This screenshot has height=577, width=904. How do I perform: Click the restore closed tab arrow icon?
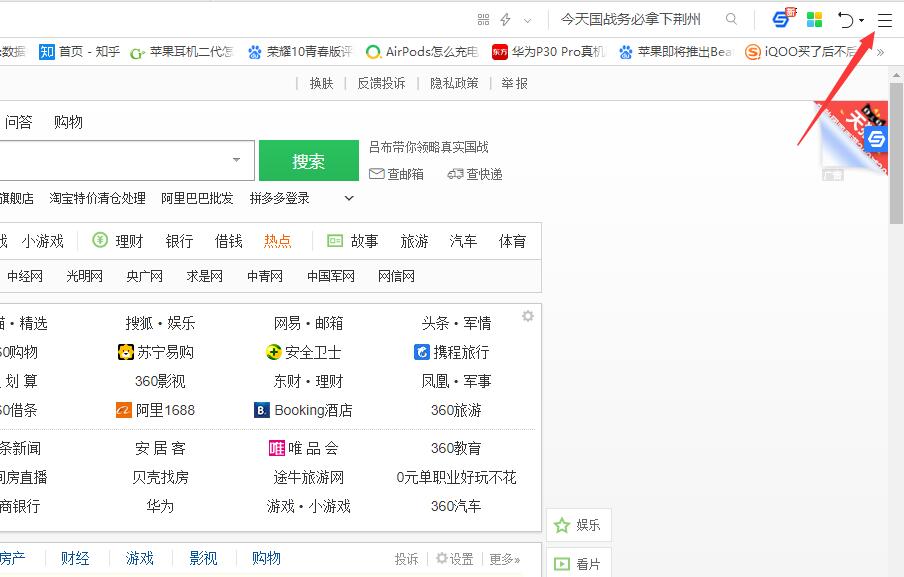(x=847, y=19)
